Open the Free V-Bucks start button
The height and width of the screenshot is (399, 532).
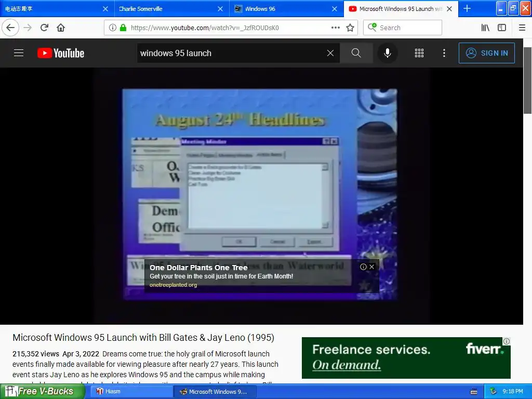(x=43, y=391)
